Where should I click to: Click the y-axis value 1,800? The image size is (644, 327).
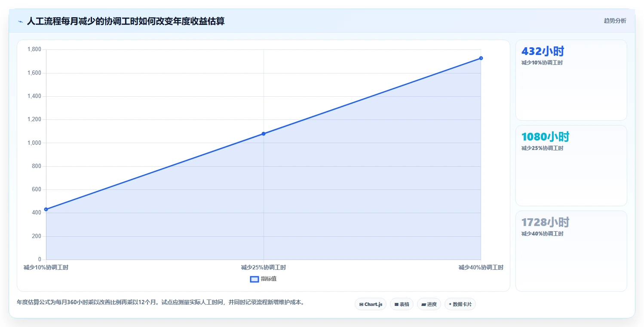pos(34,49)
